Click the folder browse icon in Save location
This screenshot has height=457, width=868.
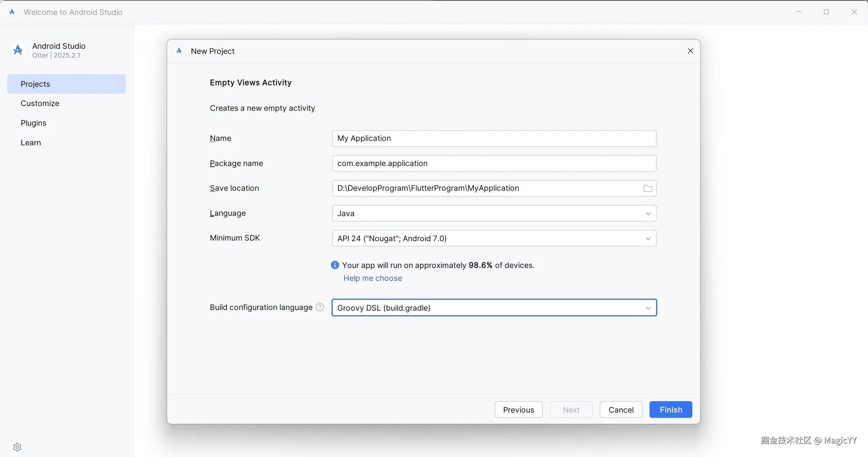tap(648, 188)
